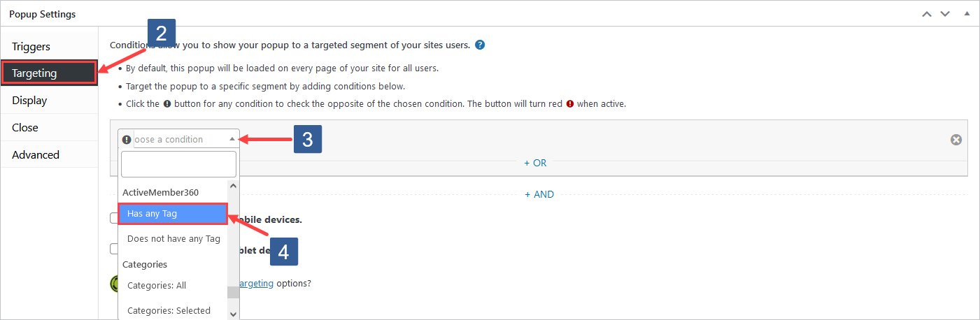Click the blue help question mark icon
This screenshot has width=980, height=320.
[480, 45]
